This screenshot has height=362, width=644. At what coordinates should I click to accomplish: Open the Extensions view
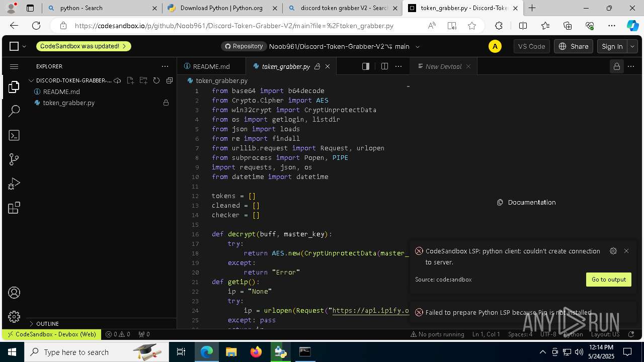14,208
